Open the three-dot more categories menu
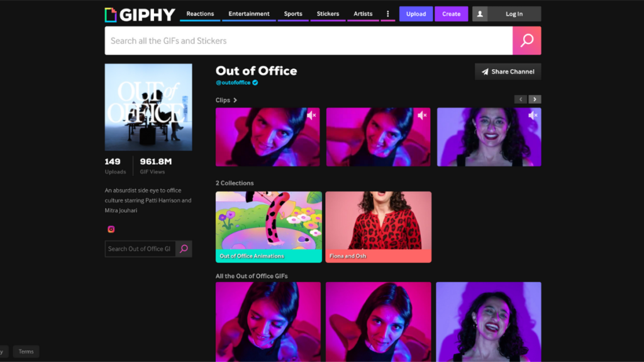The image size is (644, 362). point(387,14)
